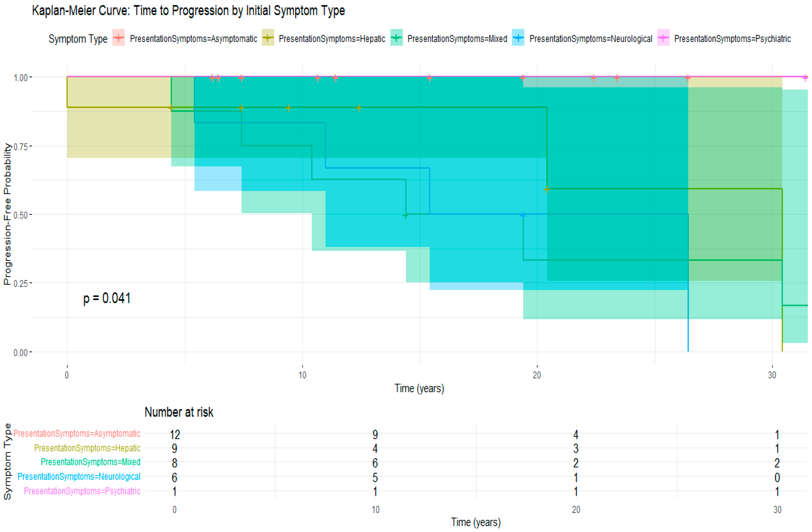The image size is (812, 532).
Task: Click the Hepatic censor mark at 0.59 probability
Action: pos(547,189)
